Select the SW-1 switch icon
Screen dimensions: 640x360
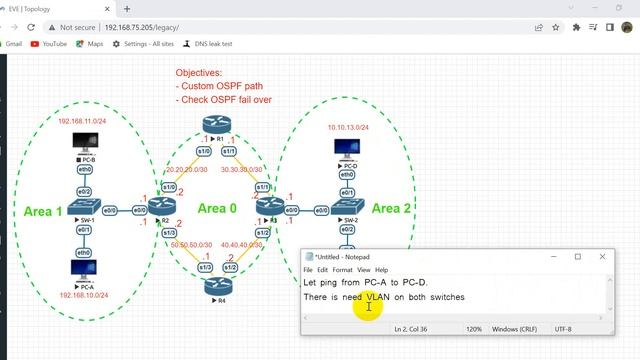84,207
